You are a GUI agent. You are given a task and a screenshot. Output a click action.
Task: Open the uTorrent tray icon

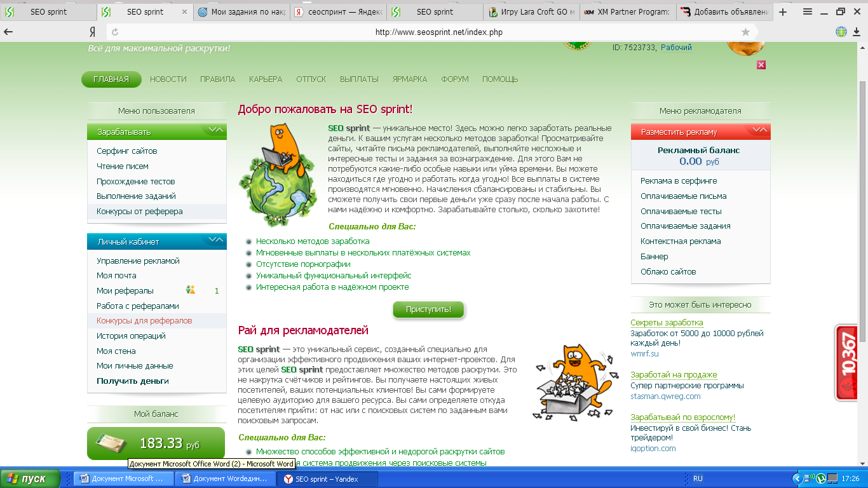tap(820, 478)
